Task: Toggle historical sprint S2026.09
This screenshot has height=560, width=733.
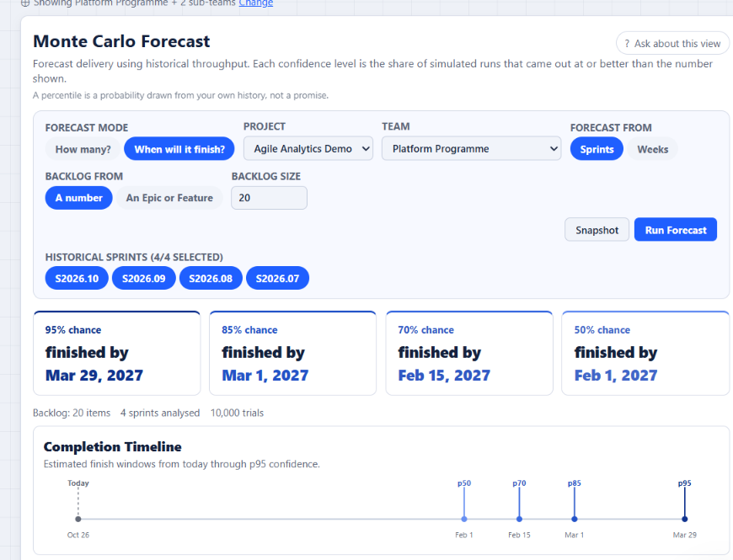Action: [x=143, y=279]
